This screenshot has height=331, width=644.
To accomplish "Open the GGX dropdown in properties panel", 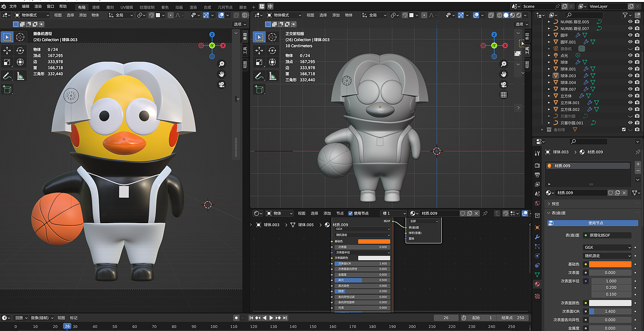I will (607, 247).
